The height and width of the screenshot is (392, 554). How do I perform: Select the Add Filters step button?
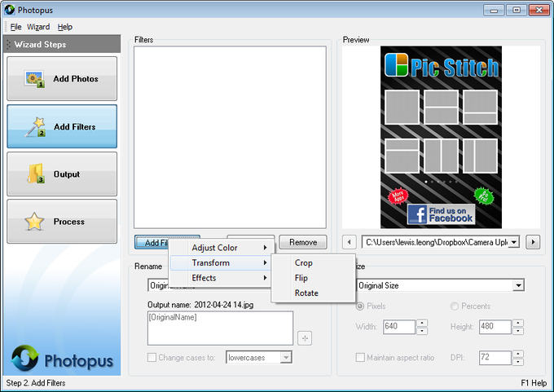pyautogui.click(x=62, y=126)
